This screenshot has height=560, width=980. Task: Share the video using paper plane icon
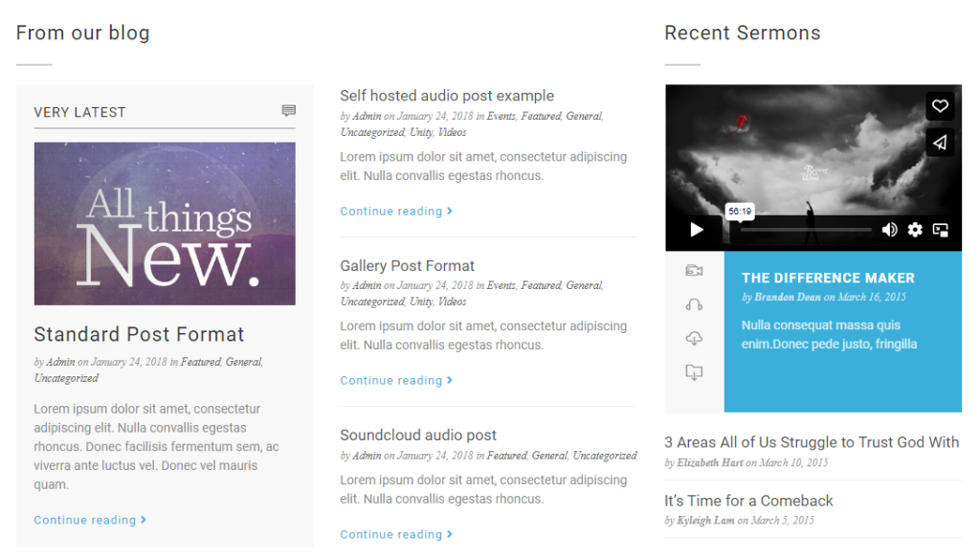(940, 144)
